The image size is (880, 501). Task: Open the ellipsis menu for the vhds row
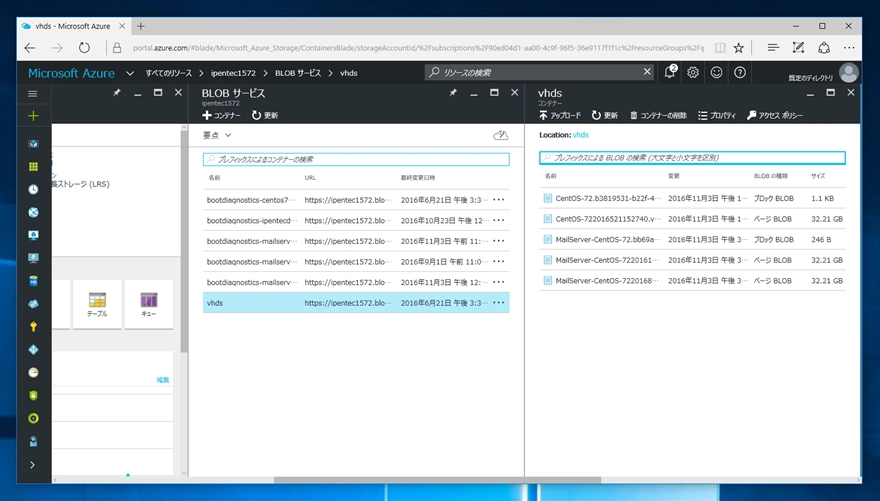pyautogui.click(x=498, y=302)
